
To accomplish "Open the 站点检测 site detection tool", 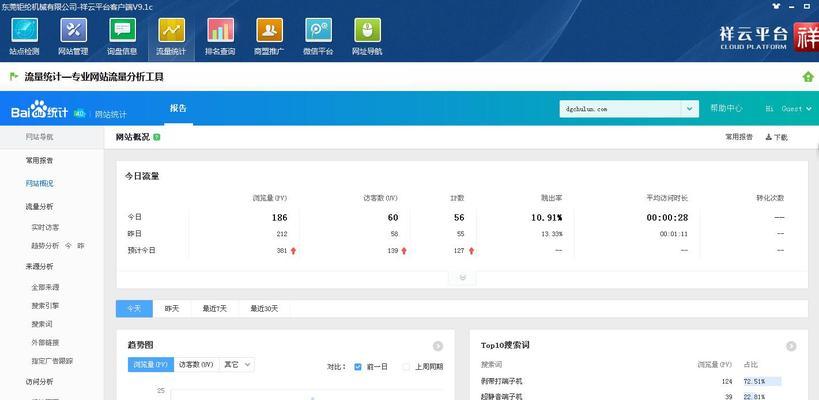I will click(x=25, y=37).
